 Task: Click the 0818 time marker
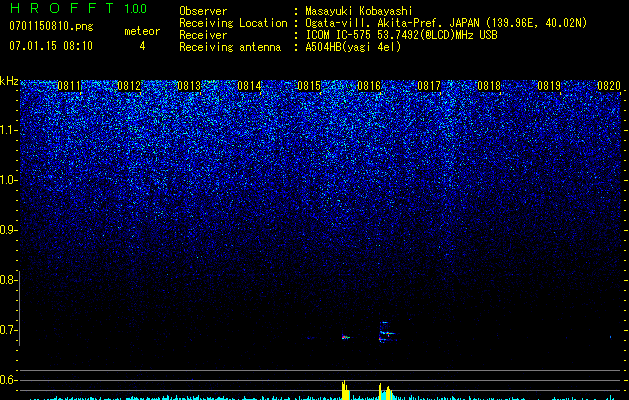coord(489,86)
